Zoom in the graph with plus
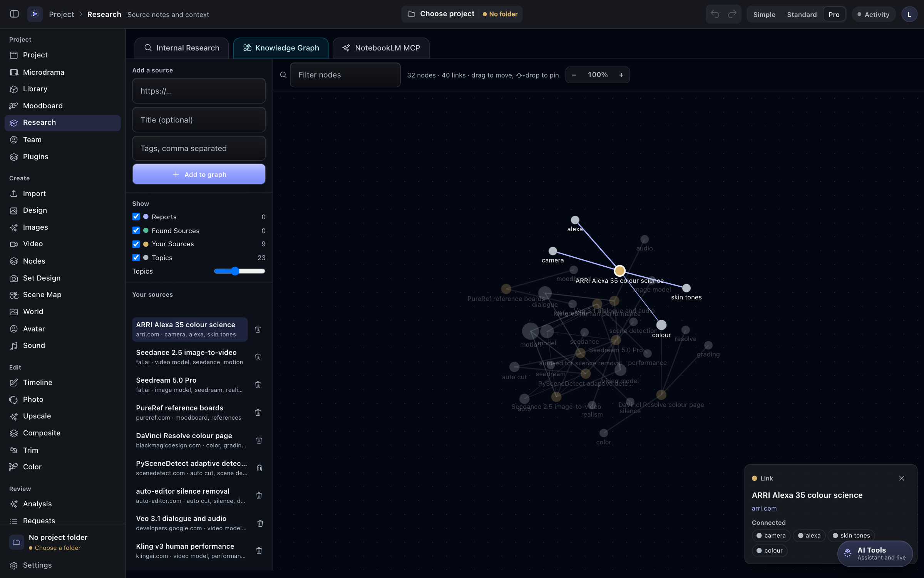The width and height of the screenshot is (924, 578). click(x=621, y=75)
